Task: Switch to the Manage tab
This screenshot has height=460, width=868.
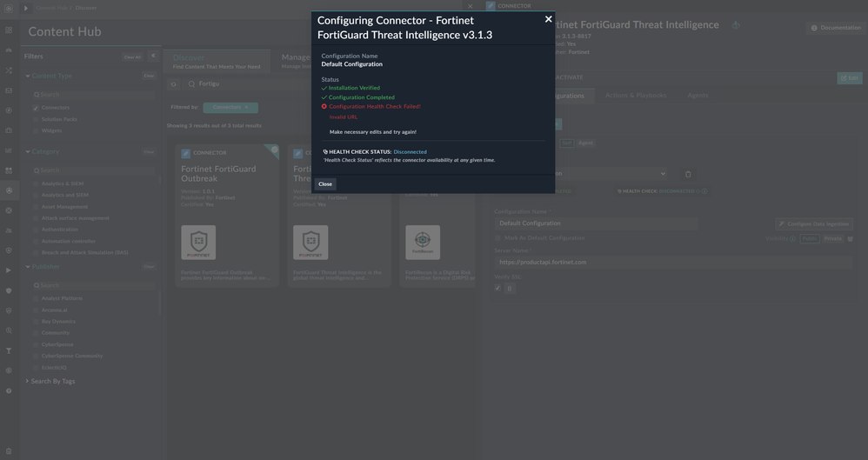Action: click(296, 61)
